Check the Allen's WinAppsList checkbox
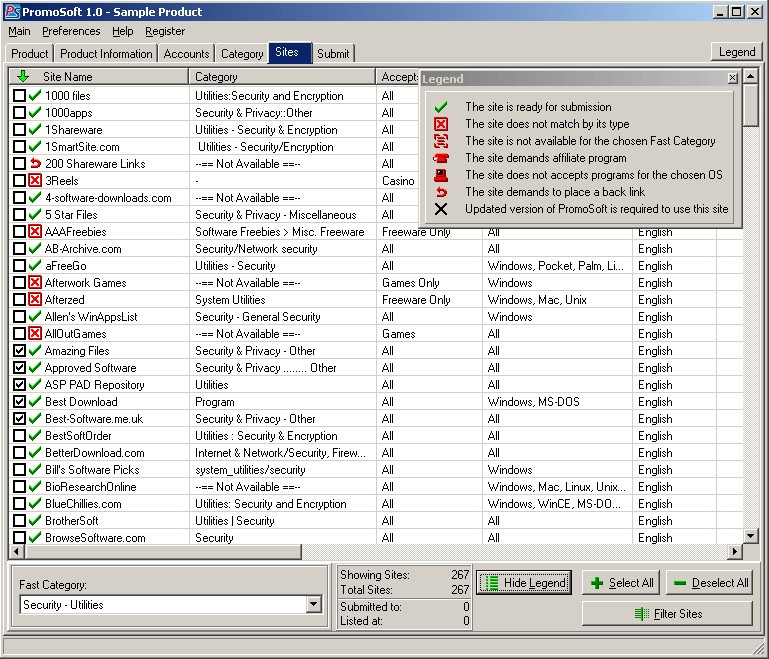769x659 pixels. tap(19, 317)
